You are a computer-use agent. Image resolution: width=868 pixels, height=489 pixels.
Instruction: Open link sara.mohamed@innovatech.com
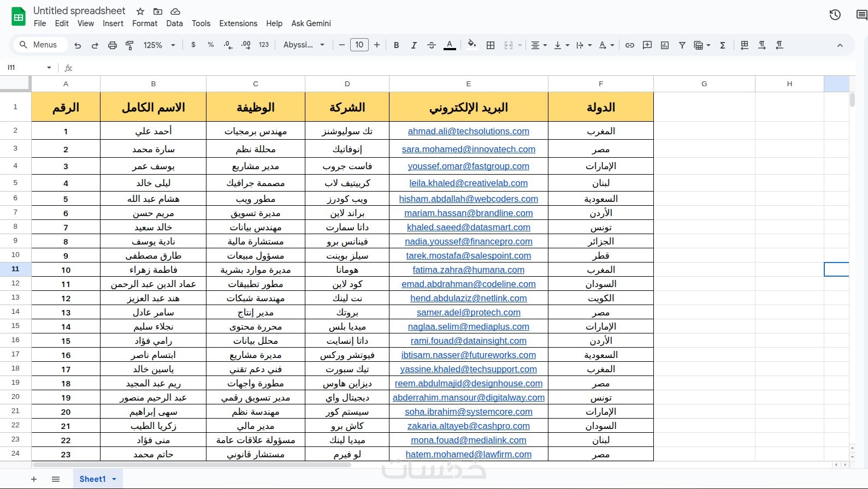tap(469, 149)
